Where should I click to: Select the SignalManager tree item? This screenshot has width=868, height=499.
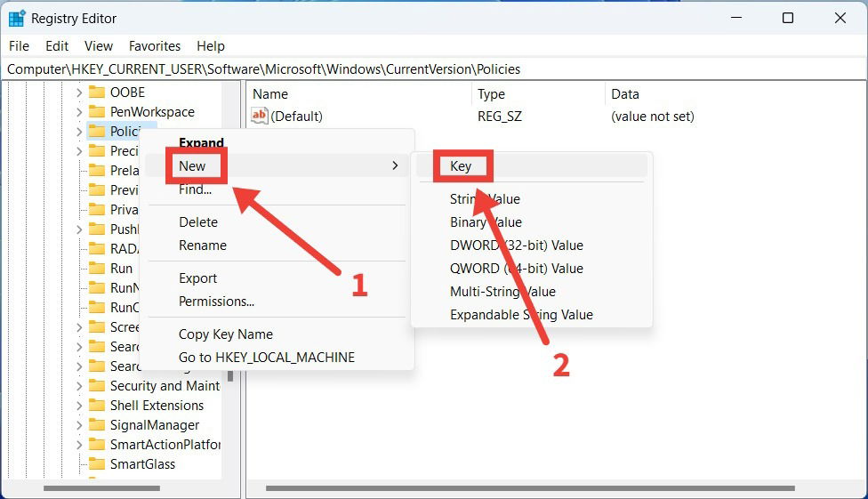pyautogui.click(x=155, y=425)
